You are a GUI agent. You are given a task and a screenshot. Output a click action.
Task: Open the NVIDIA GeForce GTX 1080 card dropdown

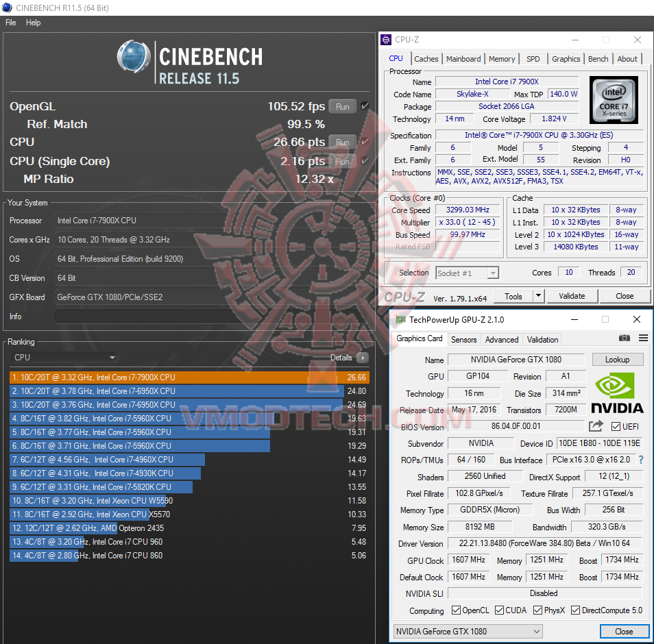coord(468,631)
